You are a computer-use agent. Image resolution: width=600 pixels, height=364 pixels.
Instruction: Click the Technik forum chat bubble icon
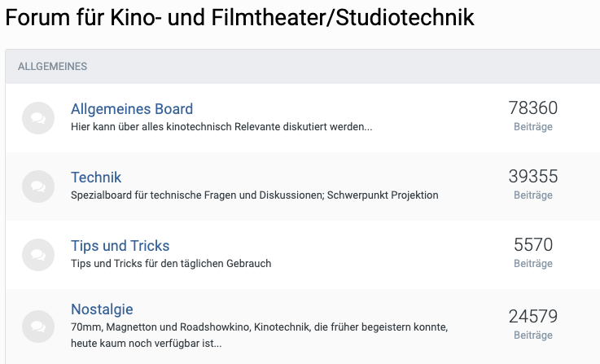(x=38, y=186)
